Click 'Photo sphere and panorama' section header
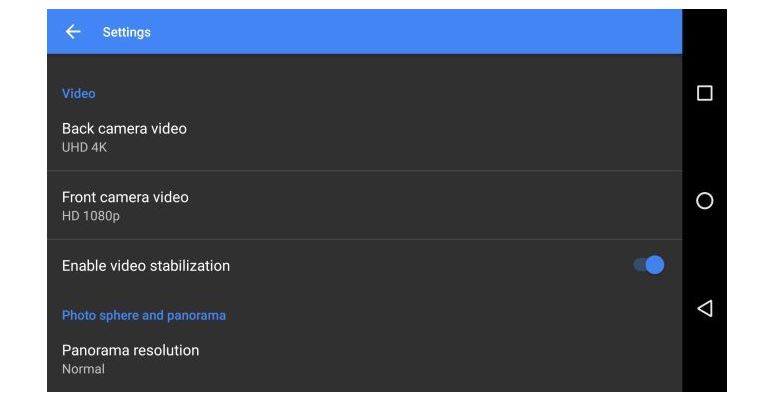 (144, 315)
